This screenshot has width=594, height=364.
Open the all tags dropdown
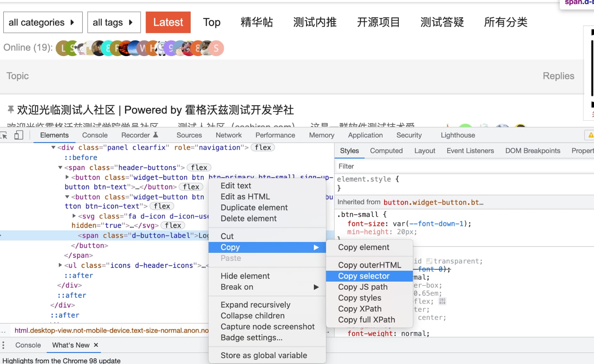point(114,22)
